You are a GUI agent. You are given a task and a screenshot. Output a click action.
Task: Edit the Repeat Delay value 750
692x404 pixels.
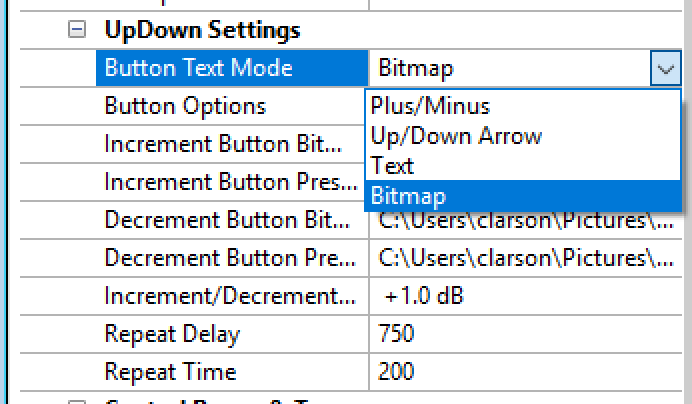526,334
